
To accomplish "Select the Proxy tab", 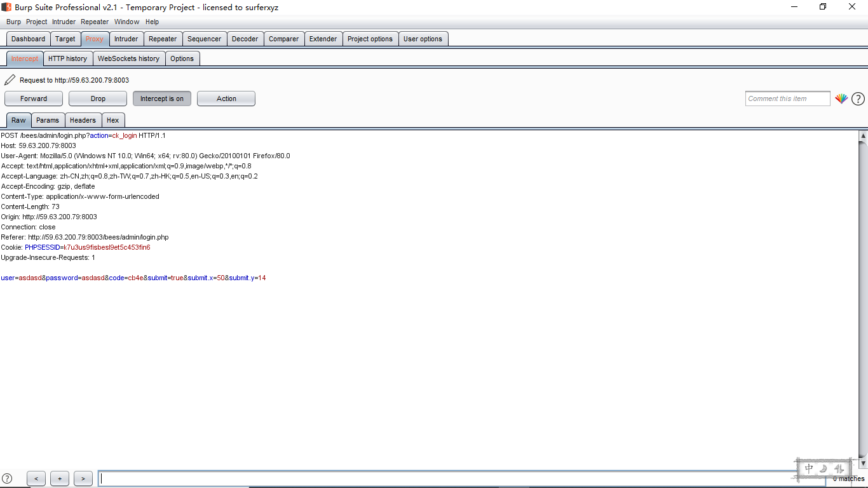I will click(x=95, y=39).
